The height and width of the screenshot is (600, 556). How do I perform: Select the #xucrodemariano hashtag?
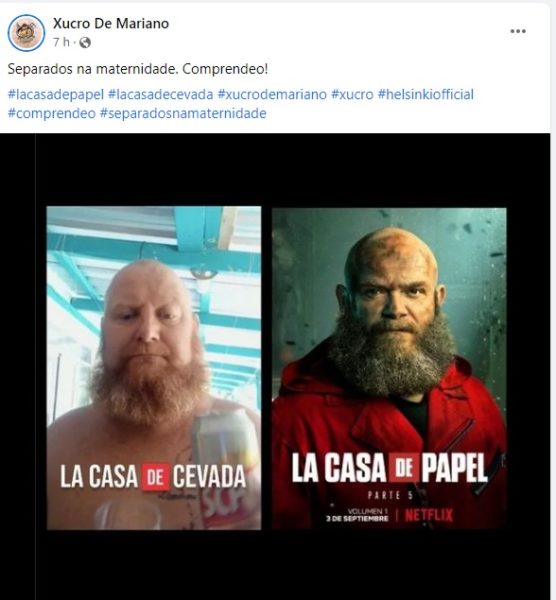(272, 95)
